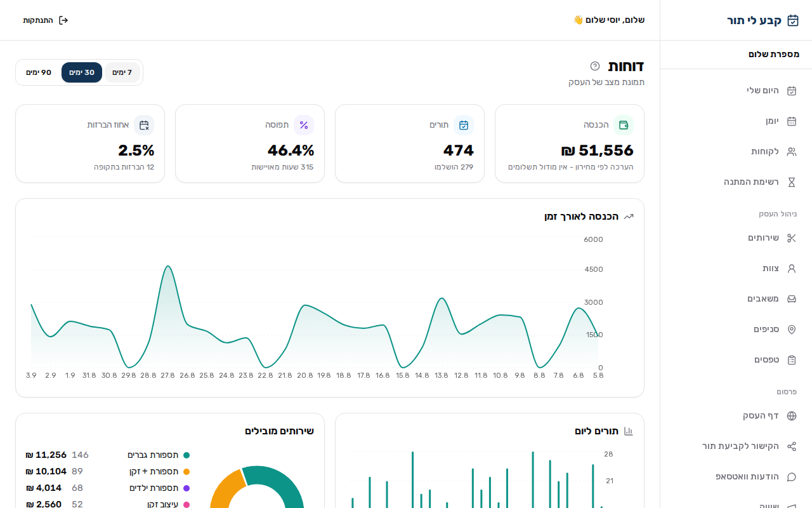This screenshot has width=812, height=508.
Task: Open שירותים management page
Action: click(x=736, y=238)
